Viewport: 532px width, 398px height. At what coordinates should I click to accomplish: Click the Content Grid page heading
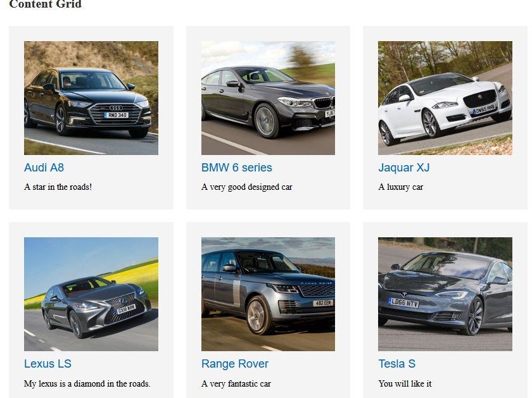(x=46, y=4)
